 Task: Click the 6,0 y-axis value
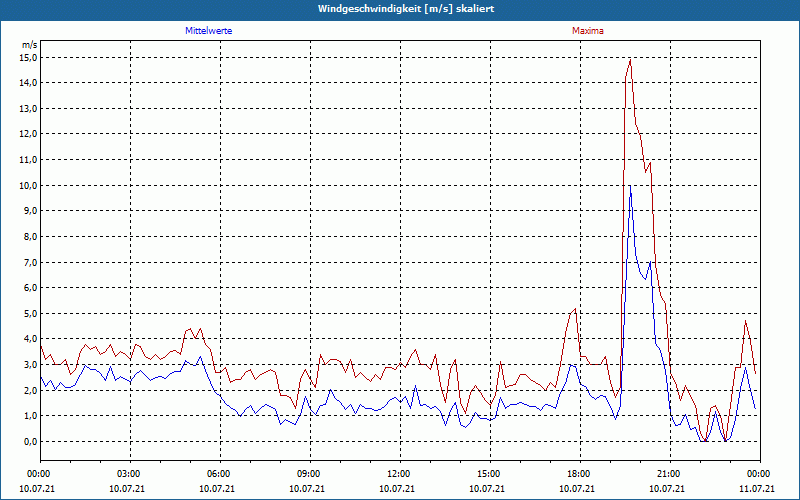coord(31,288)
